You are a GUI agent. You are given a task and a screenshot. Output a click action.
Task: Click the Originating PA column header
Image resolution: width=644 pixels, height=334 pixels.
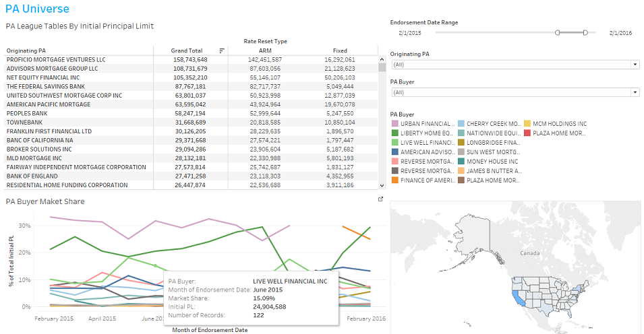coord(26,51)
